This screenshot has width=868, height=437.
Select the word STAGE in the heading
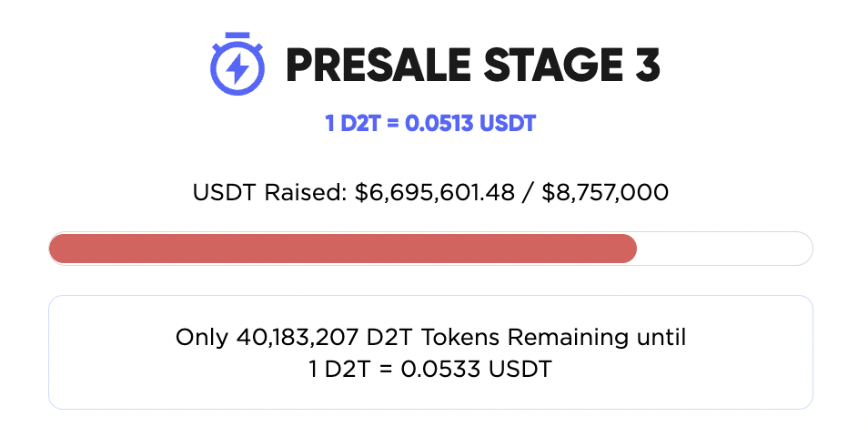[553, 65]
